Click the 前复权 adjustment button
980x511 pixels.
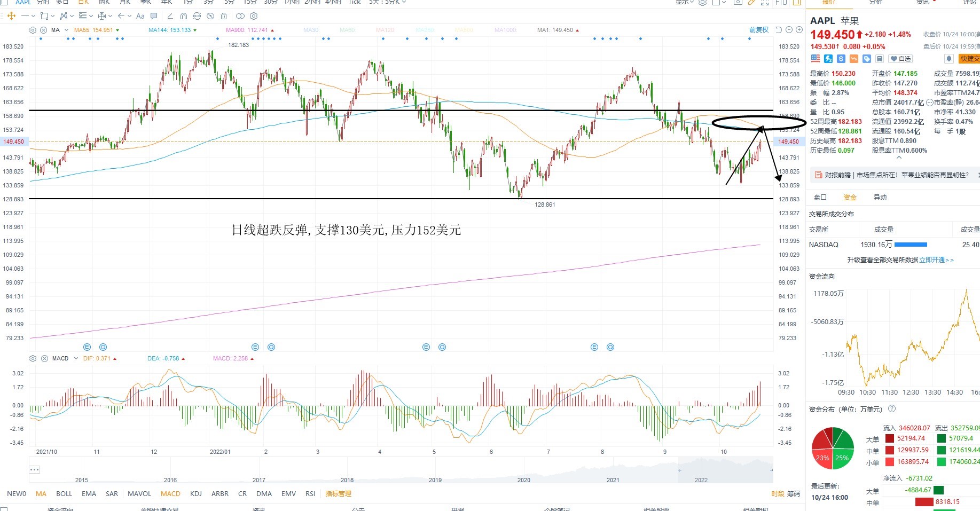coord(759,30)
